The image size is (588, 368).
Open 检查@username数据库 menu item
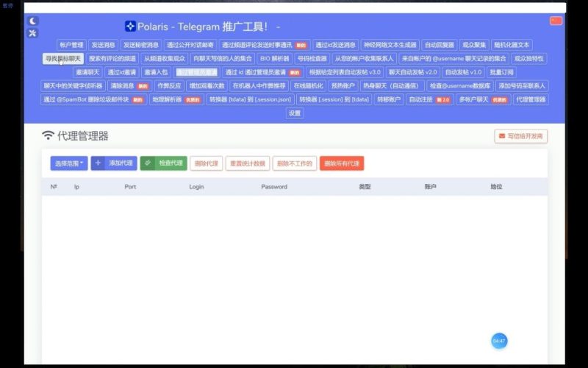tap(460, 85)
